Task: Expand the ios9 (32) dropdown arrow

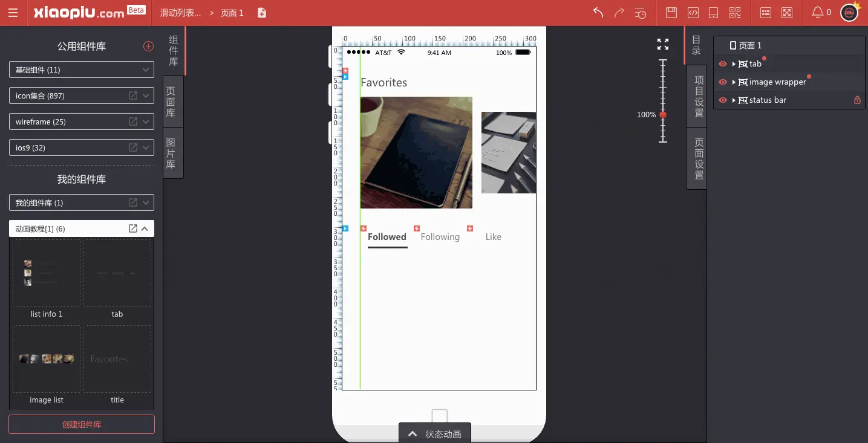Action: pyautogui.click(x=146, y=147)
